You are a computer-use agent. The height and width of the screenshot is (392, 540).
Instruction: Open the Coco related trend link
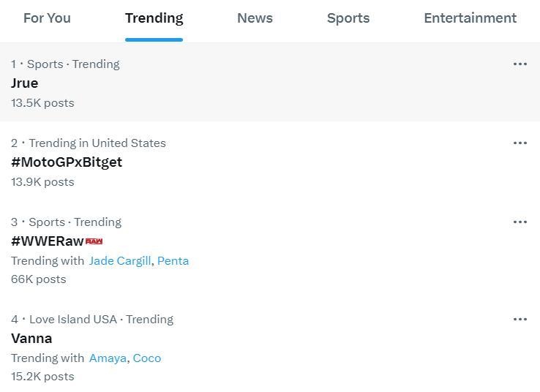(147, 358)
